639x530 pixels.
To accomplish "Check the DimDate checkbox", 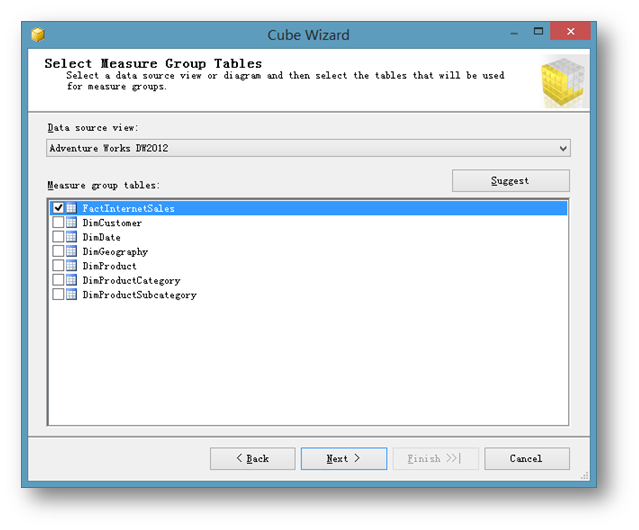I will click(58, 237).
